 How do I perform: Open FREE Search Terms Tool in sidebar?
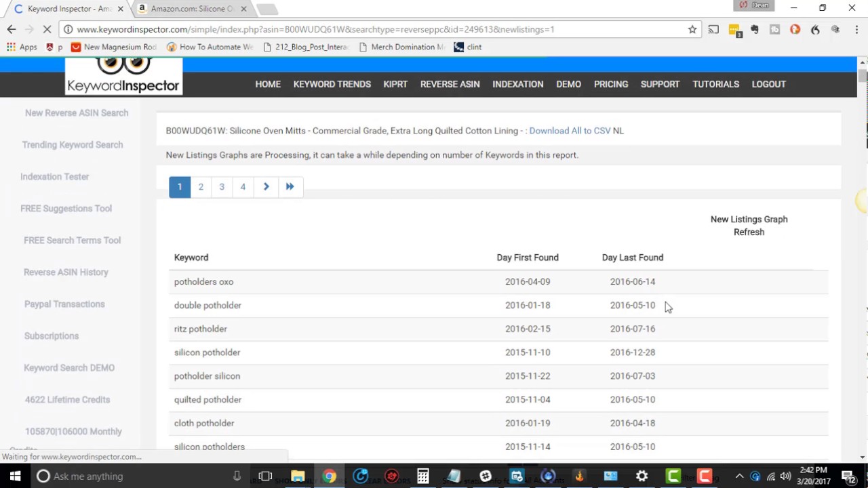tap(72, 241)
